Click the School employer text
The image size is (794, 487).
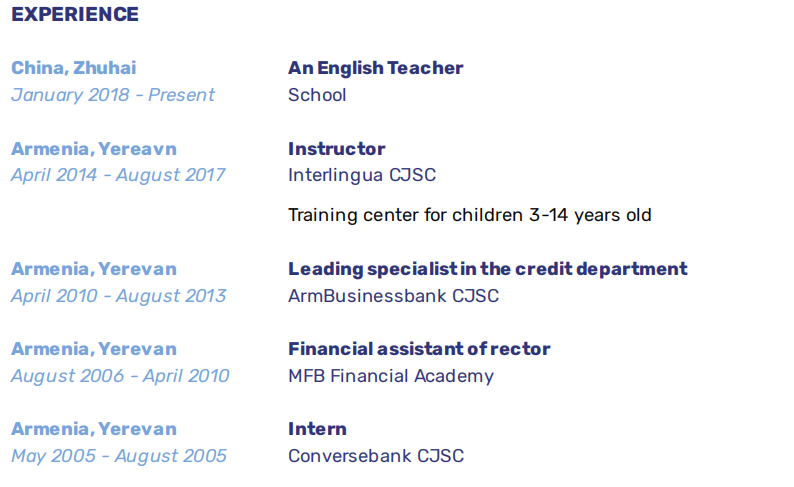317,95
